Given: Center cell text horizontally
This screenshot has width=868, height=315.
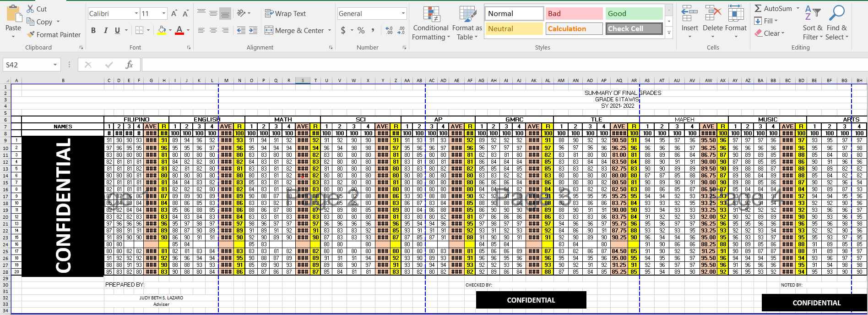Looking at the screenshot, I should click(x=213, y=30).
